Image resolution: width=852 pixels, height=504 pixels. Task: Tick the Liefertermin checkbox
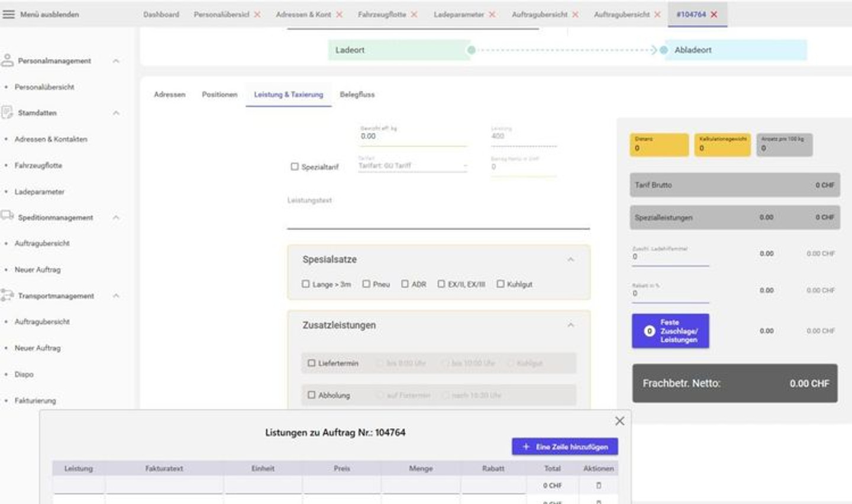[311, 363]
